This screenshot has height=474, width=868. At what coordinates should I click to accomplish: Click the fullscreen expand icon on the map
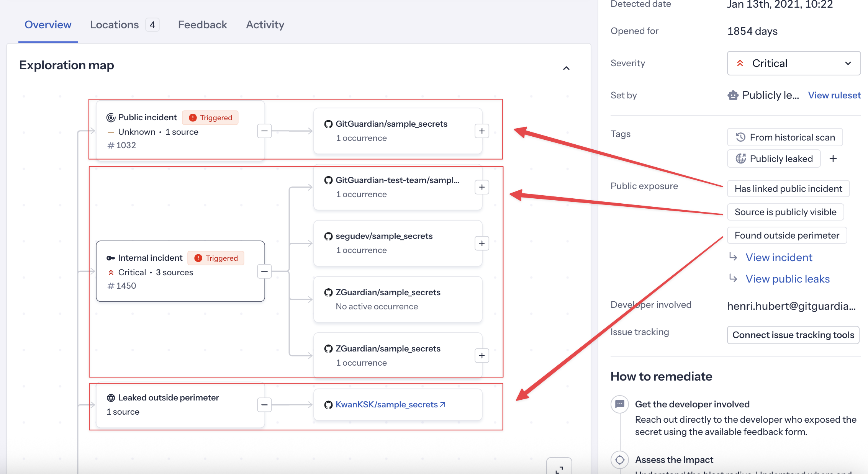coord(559,468)
